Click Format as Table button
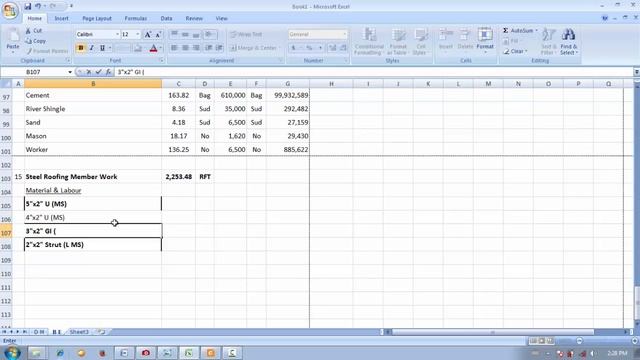Image resolution: width=640 pixels, height=360 pixels. tap(397, 41)
